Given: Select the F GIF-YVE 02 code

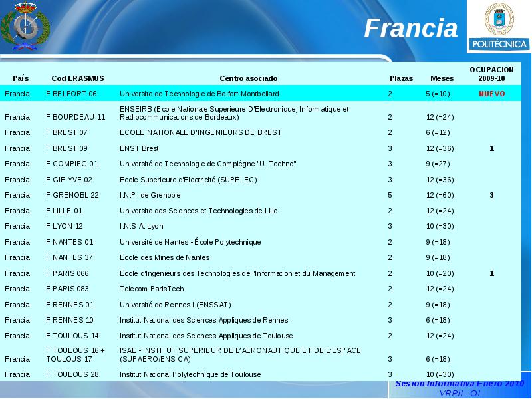Looking at the screenshot, I should click(x=69, y=180).
